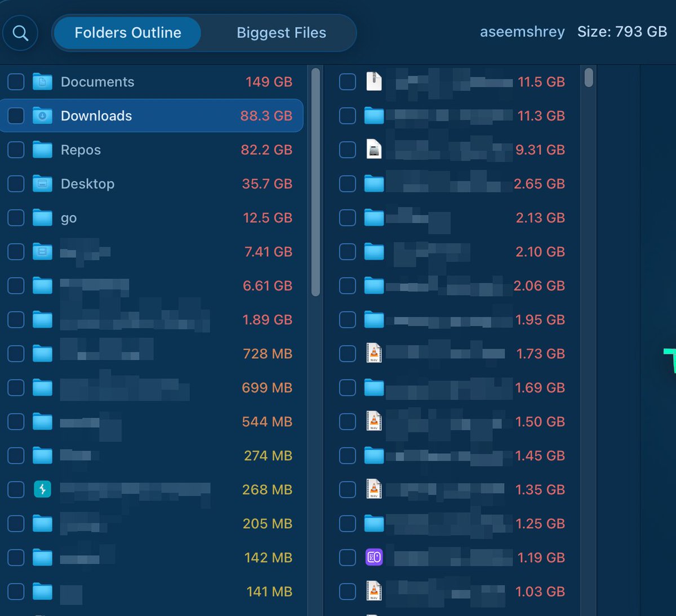Click the 11.3 GB size value
676x616 pixels.
(541, 115)
